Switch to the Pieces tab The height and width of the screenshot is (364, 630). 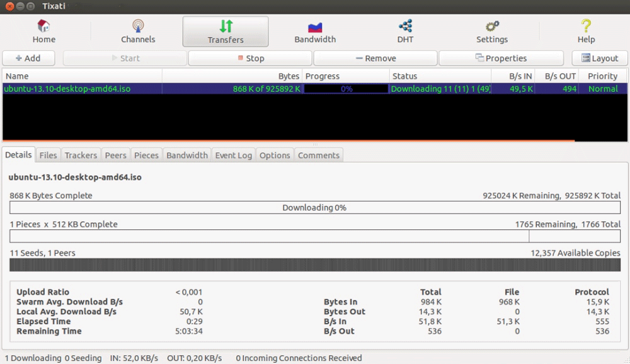146,156
